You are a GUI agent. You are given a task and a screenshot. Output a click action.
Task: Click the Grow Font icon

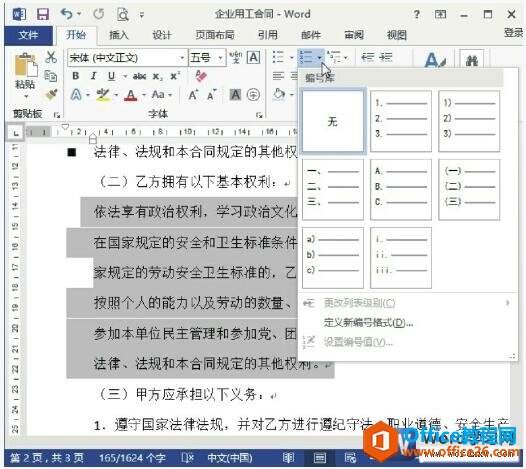pyautogui.click(x=193, y=95)
